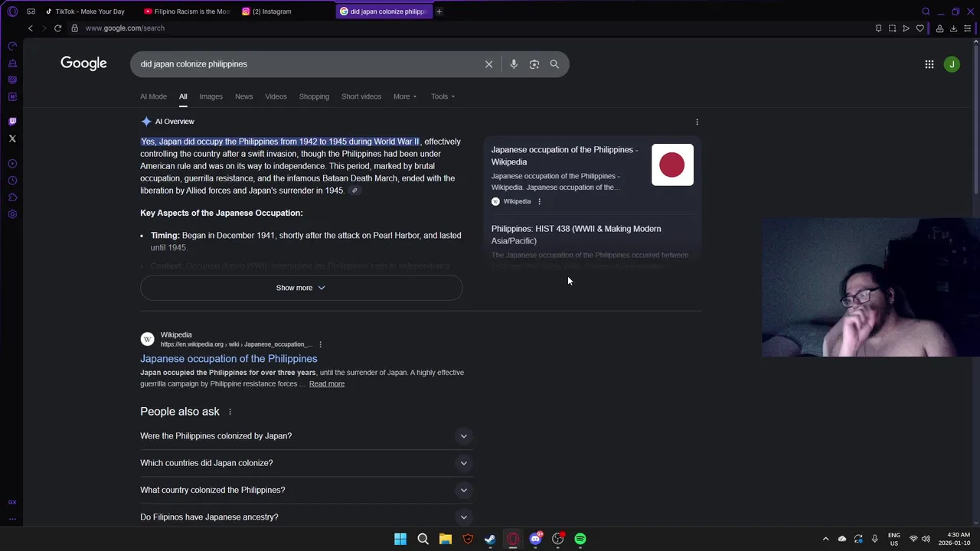Open X (Twitter) panel in the sidebar
This screenshot has width=980, height=551.
tap(12, 139)
